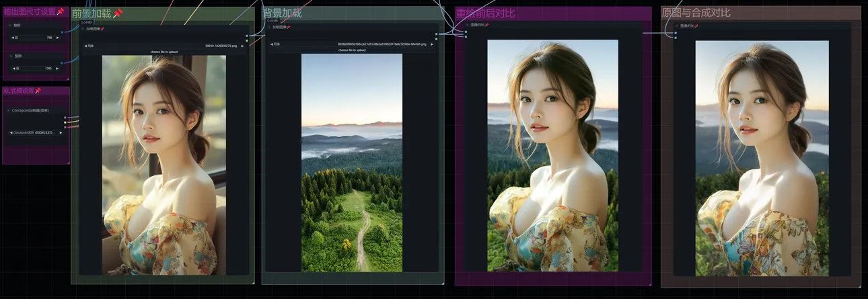Select next background image using right arrow
The width and height of the screenshot is (868, 299).
(x=431, y=44)
